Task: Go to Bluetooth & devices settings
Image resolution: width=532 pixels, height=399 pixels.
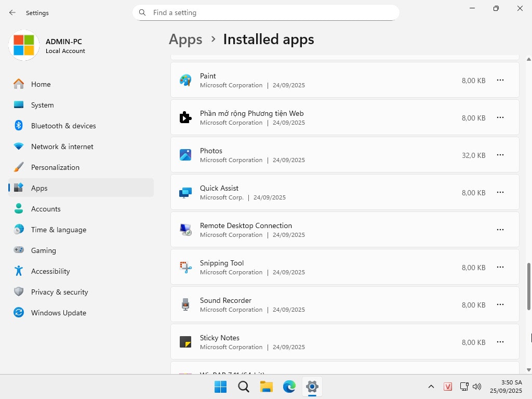Action: (63, 126)
